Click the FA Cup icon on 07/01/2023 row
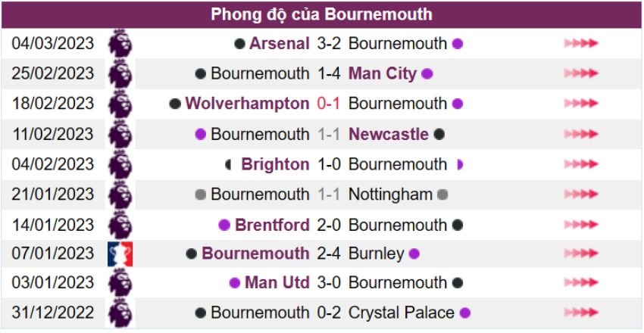 [x=120, y=254]
